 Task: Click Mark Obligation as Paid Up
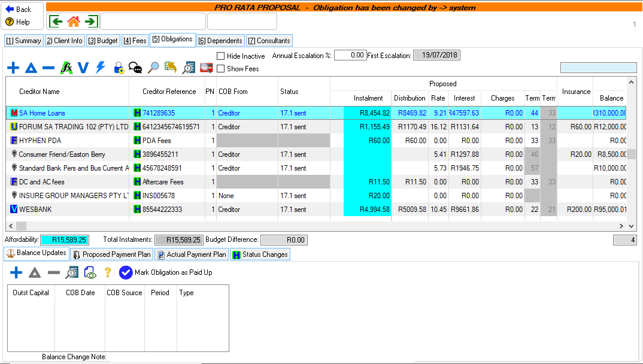[165, 272]
